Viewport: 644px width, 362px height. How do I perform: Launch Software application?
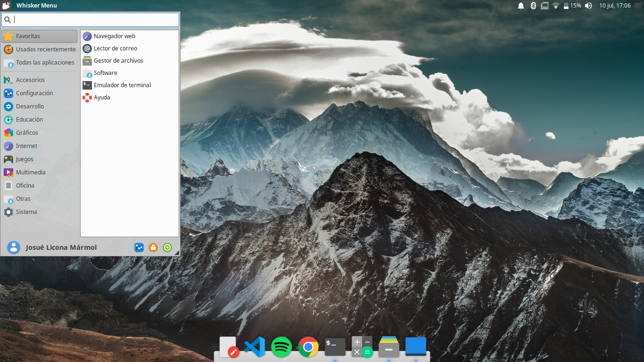(x=130, y=73)
